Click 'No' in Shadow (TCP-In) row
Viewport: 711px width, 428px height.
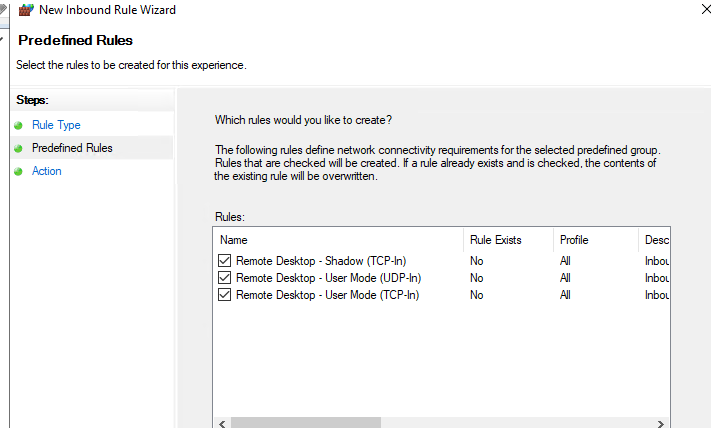click(x=477, y=261)
